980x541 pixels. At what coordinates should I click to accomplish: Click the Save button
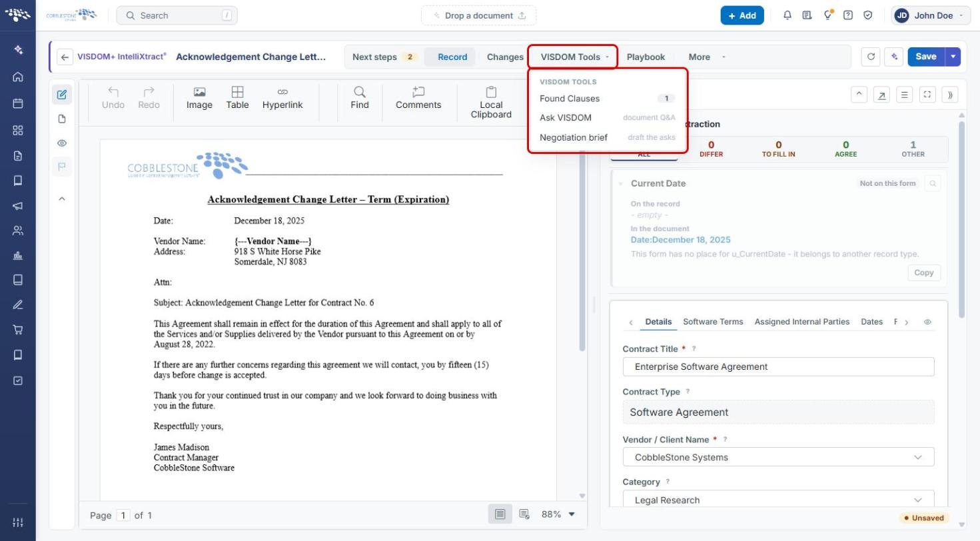(926, 57)
